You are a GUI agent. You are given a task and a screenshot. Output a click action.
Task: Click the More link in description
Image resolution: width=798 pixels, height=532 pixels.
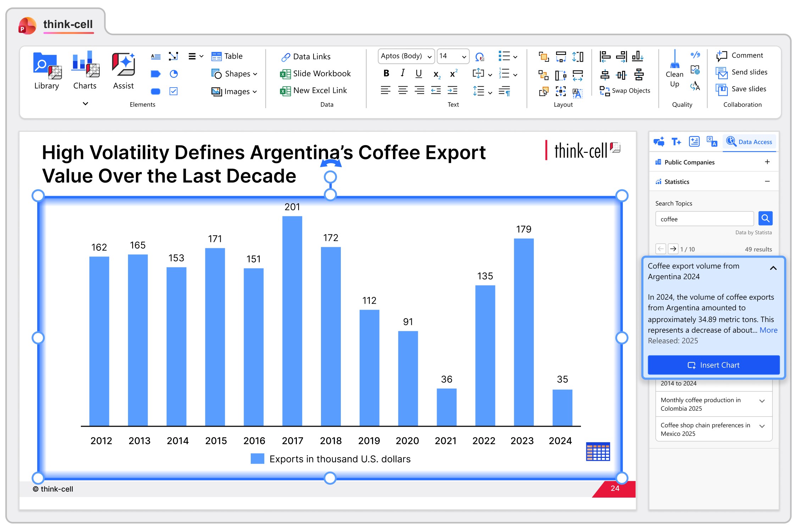pos(768,330)
